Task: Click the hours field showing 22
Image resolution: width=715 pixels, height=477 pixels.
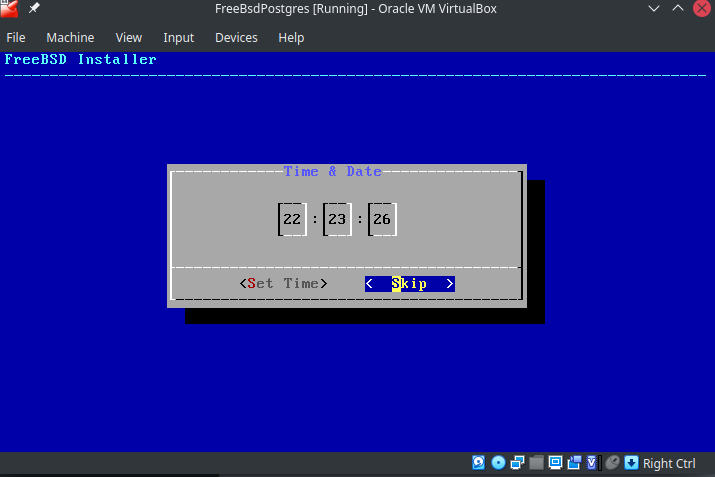Action: click(x=292, y=219)
